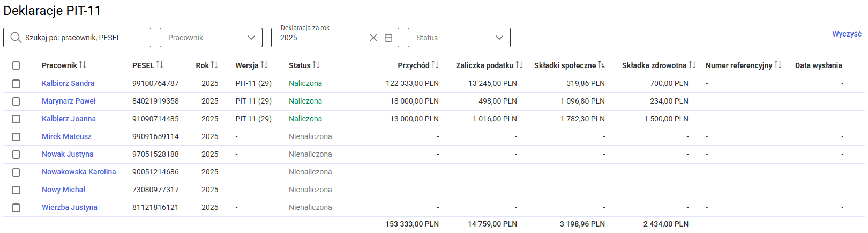
Task: Select all rows with header checkbox
Action: point(16,65)
